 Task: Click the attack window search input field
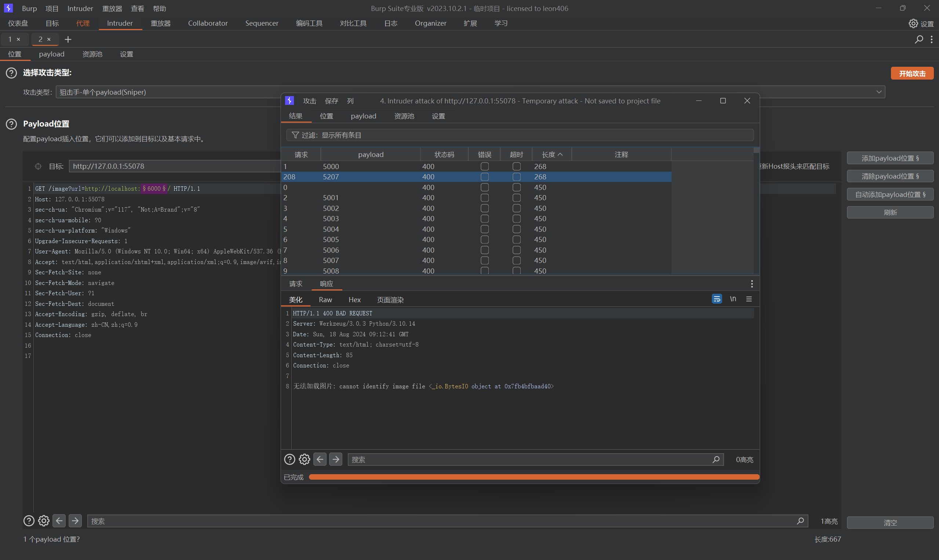click(529, 459)
